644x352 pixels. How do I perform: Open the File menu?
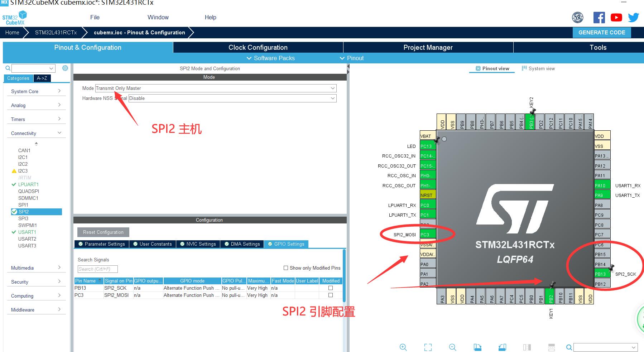point(95,17)
